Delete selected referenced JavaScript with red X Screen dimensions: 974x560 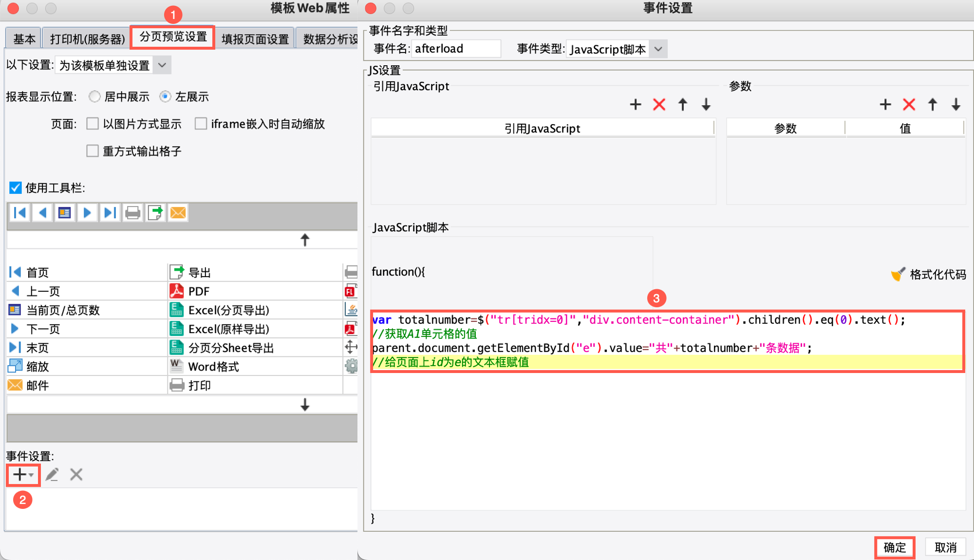pyautogui.click(x=659, y=104)
